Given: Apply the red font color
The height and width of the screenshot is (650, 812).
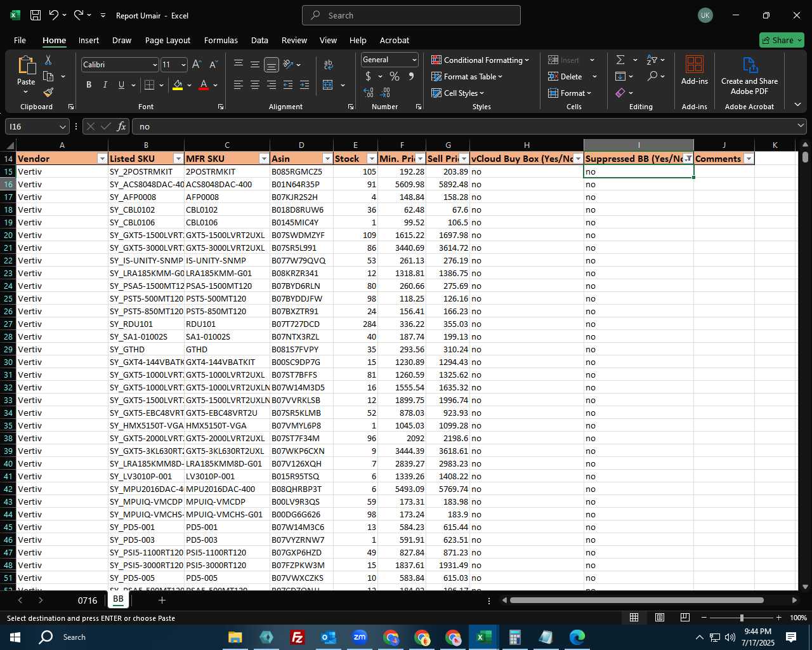Looking at the screenshot, I should pyautogui.click(x=204, y=85).
